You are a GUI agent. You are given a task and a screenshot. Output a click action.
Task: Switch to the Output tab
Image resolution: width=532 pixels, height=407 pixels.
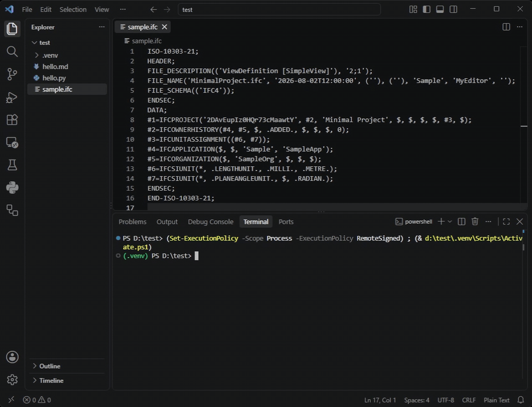167,222
